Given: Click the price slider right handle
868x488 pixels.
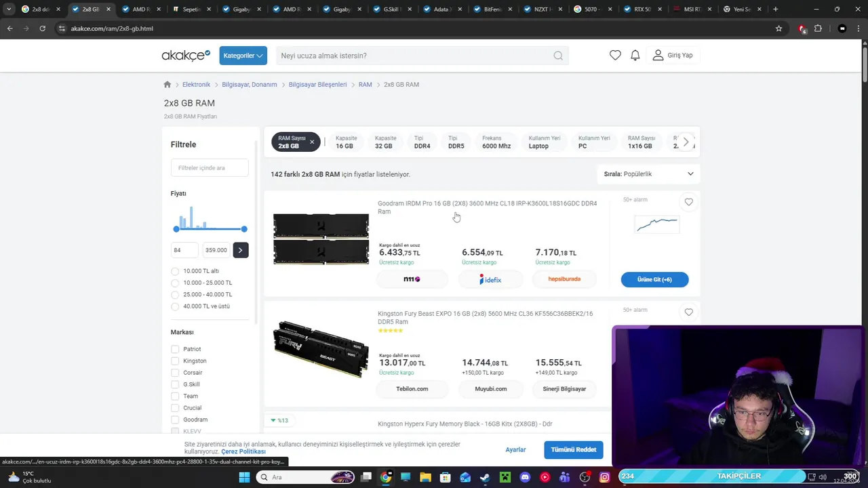Looking at the screenshot, I should click(x=244, y=229).
